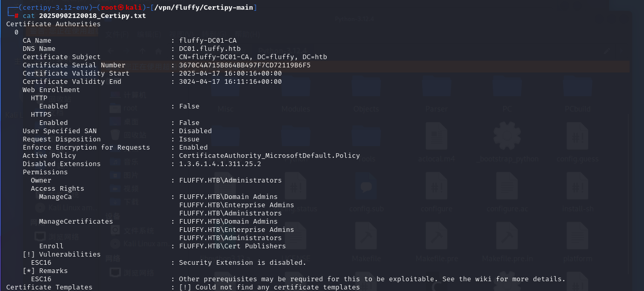Open 下载 downloads in the sidebar
644x291 pixels.
tap(131, 202)
